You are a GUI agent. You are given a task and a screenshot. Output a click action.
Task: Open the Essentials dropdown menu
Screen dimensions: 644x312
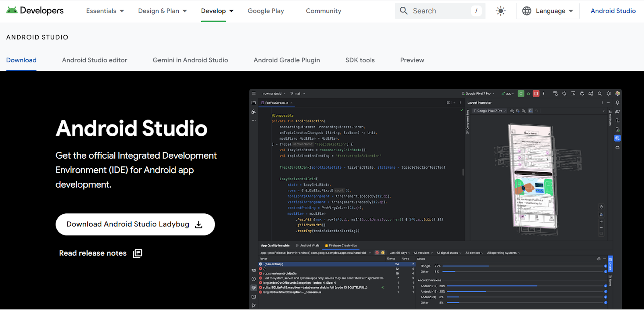point(105,11)
